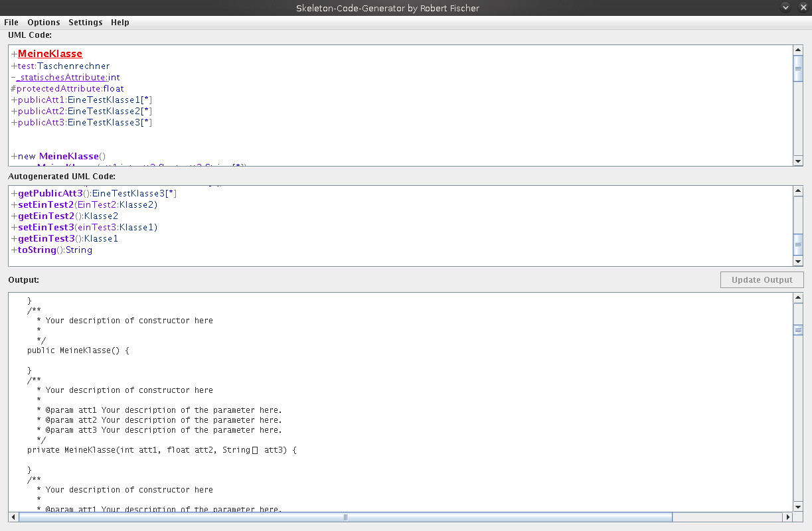
Task: Click the public MeineKlasse() line in Output
Action: click(78, 350)
